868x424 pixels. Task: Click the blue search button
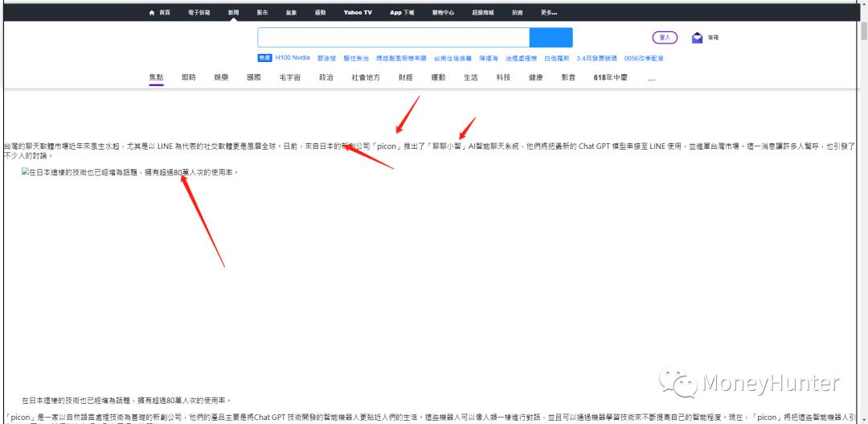pos(551,38)
